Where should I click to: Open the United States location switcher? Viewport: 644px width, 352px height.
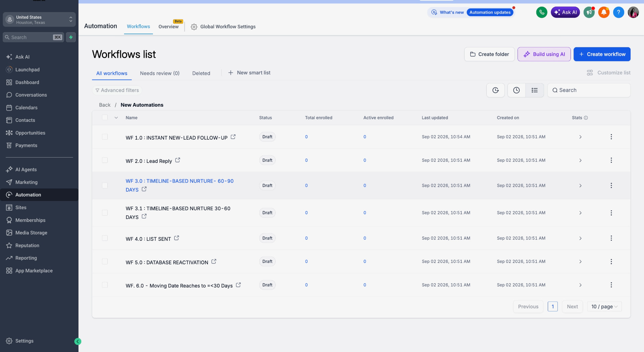pyautogui.click(x=39, y=19)
